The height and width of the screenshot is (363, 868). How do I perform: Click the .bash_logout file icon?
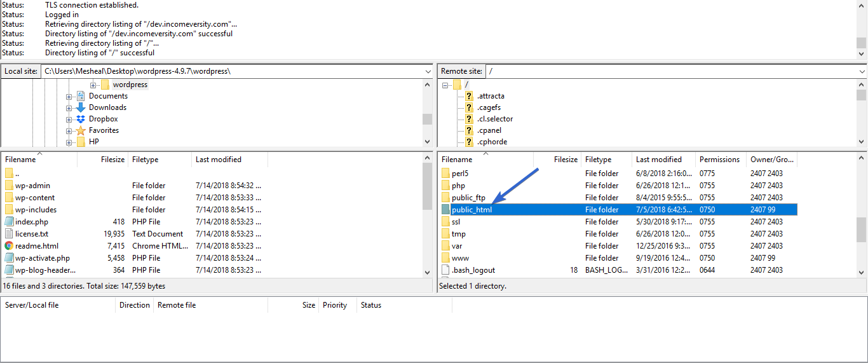(445, 270)
